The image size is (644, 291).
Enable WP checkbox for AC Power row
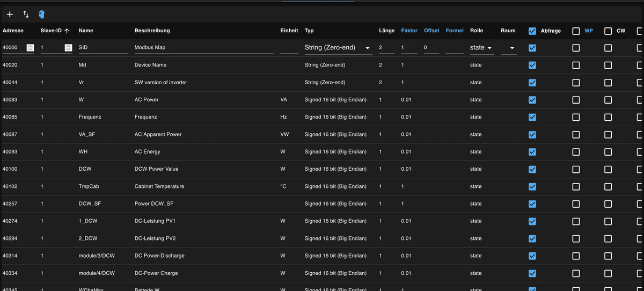(576, 100)
